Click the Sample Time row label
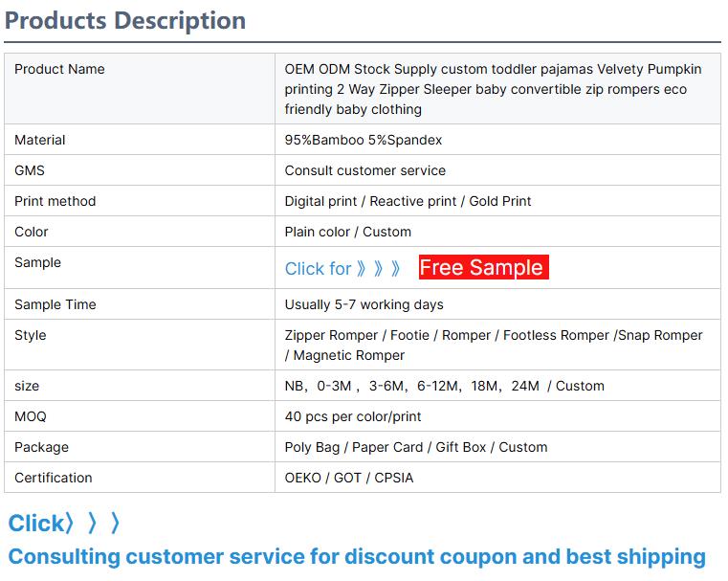The height and width of the screenshot is (581, 728). tap(55, 304)
